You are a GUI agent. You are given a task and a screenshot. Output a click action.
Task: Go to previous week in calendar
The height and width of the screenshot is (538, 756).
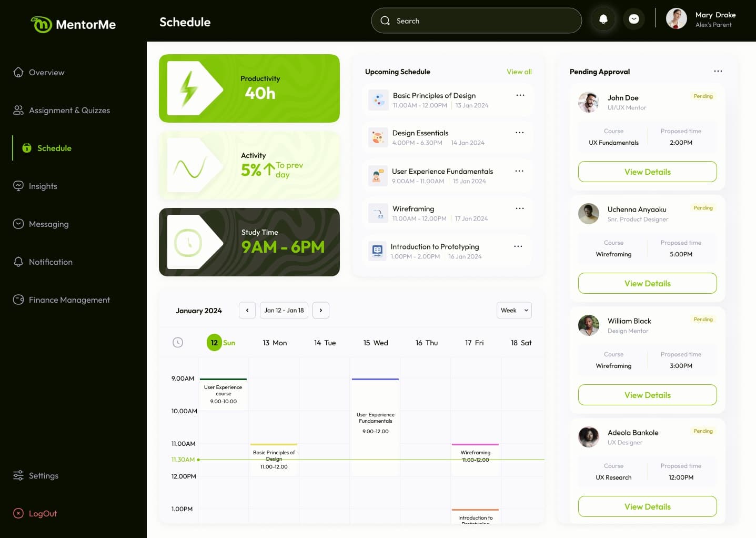coord(247,310)
